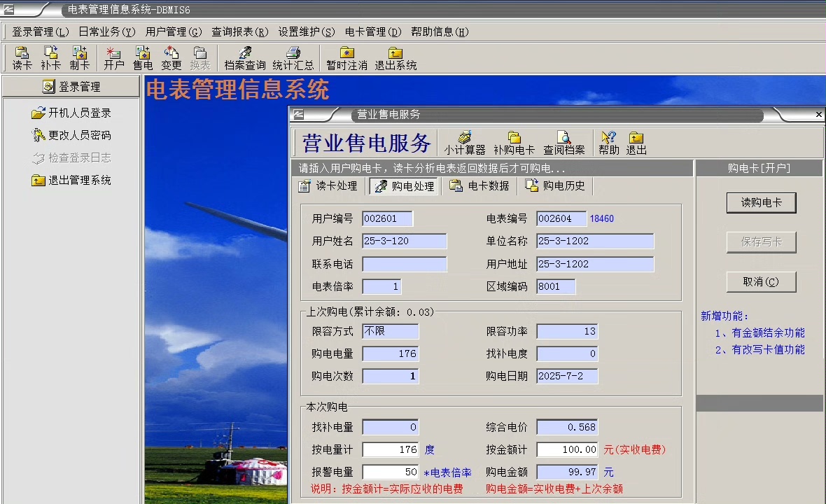Click the 按电量计 input showing 176

coord(391,450)
